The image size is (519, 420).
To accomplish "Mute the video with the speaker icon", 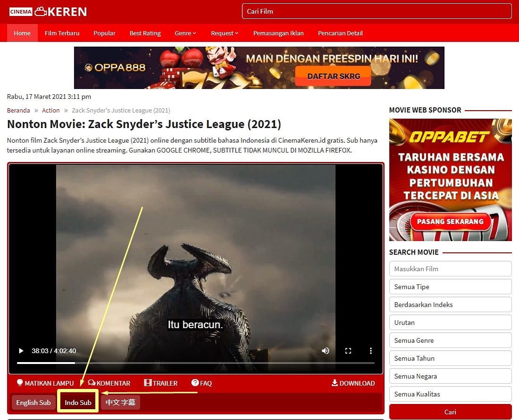I will (x=325, y=351).
